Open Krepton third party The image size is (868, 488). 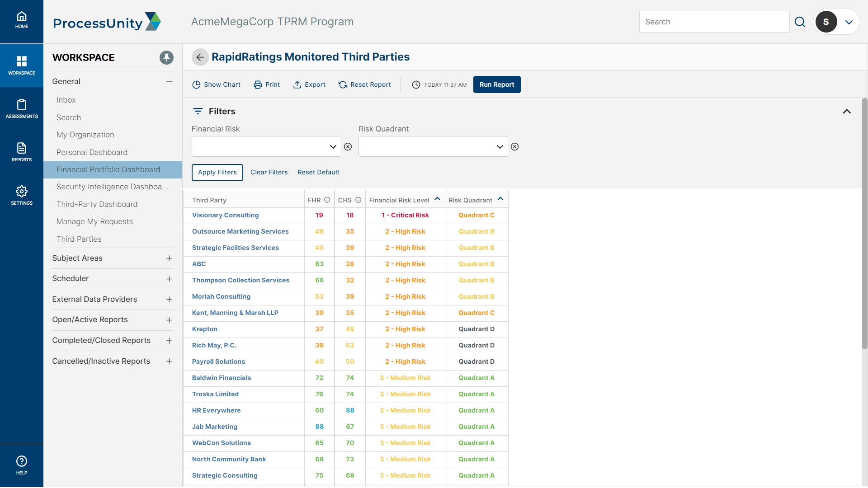pos(204,329)
